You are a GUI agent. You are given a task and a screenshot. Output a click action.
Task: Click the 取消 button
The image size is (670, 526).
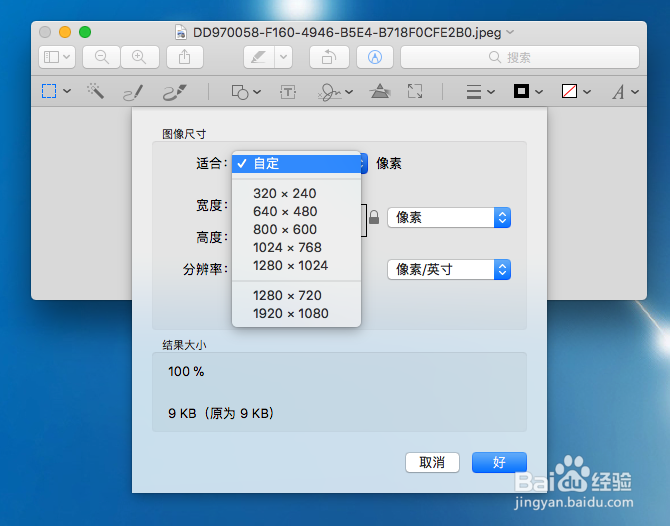coord(432,462)
